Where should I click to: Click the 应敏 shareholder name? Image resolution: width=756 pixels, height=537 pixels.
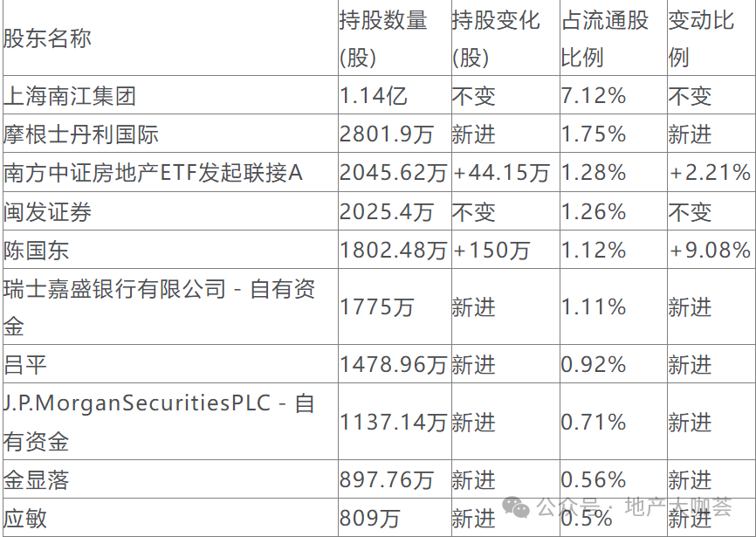pos(25,518)
